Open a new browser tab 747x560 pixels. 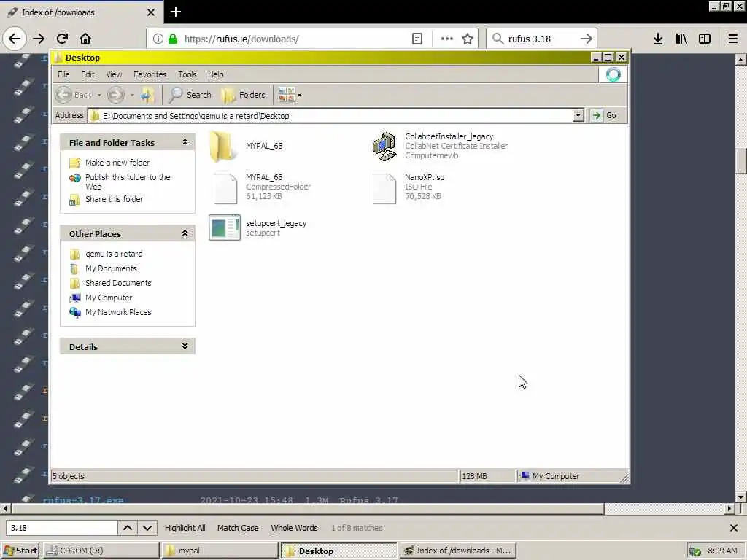175,12
